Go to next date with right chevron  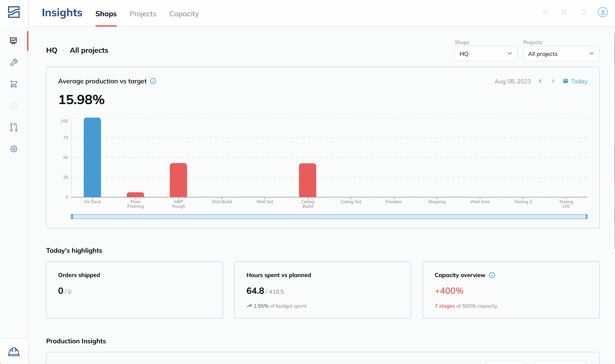553,81
